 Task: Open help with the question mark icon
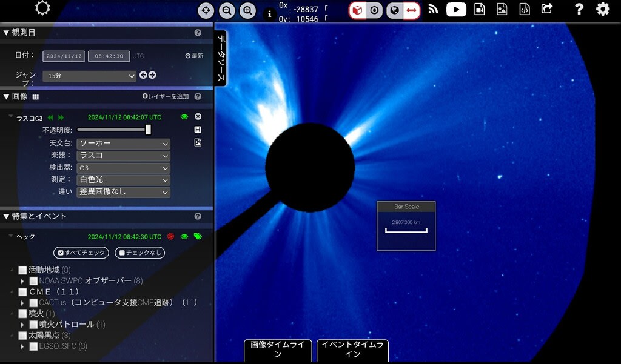579,9
